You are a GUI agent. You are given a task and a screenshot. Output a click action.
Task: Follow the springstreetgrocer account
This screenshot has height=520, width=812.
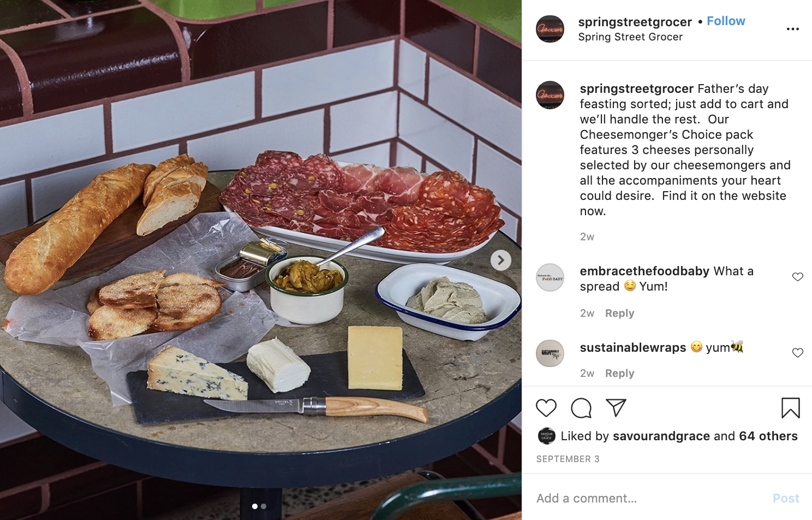coord(726,21)
